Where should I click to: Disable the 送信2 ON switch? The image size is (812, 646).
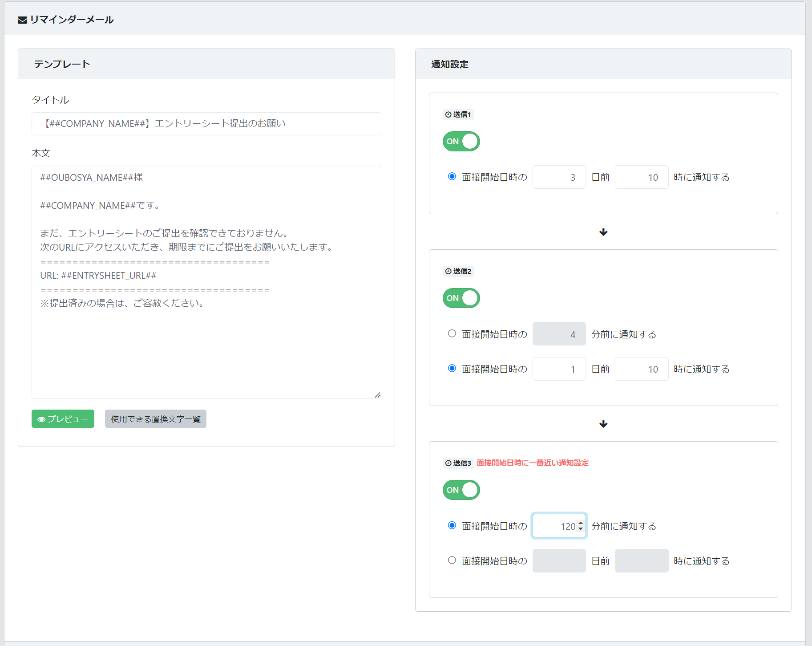click(461, 298)
